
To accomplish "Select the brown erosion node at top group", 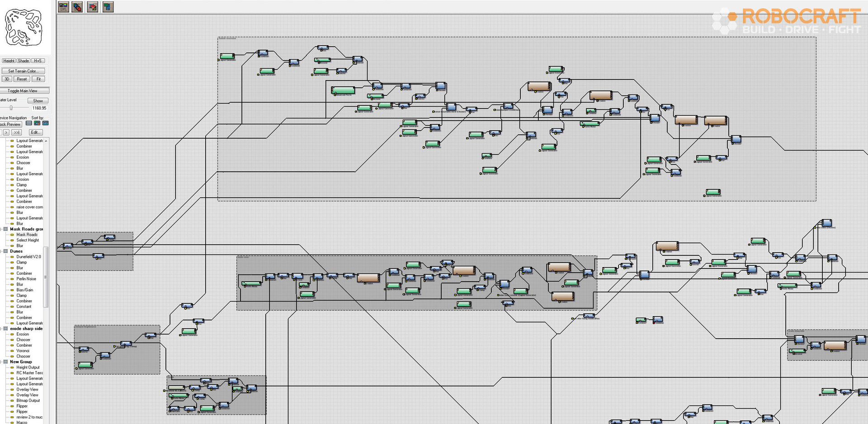I will (x=539, y=86).
